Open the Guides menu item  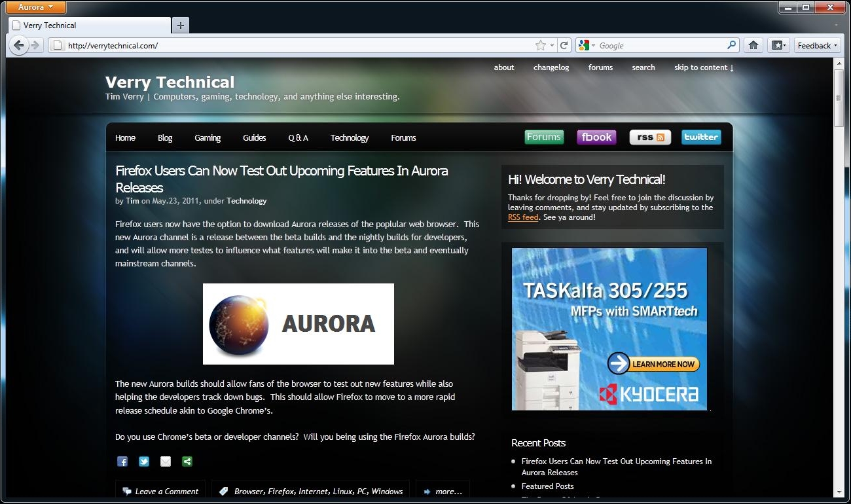coord(254,138)
